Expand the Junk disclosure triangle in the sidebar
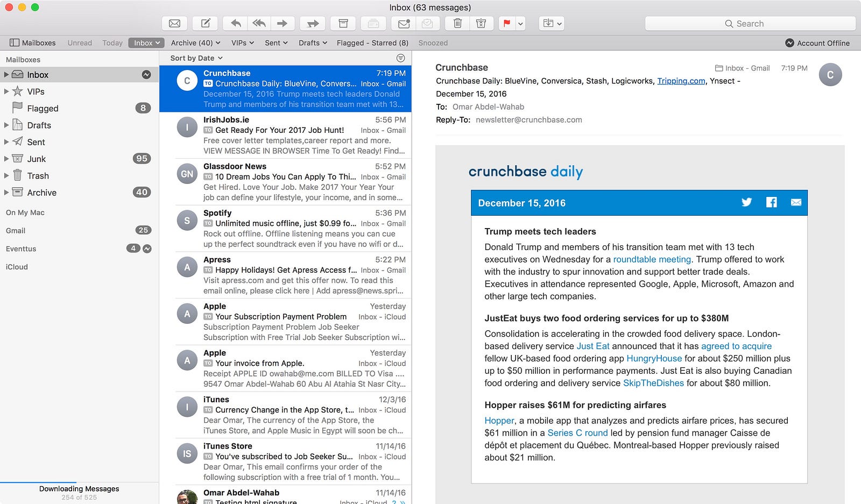The width and height of the screenshot is (861, 504). [x=6, y=159]
